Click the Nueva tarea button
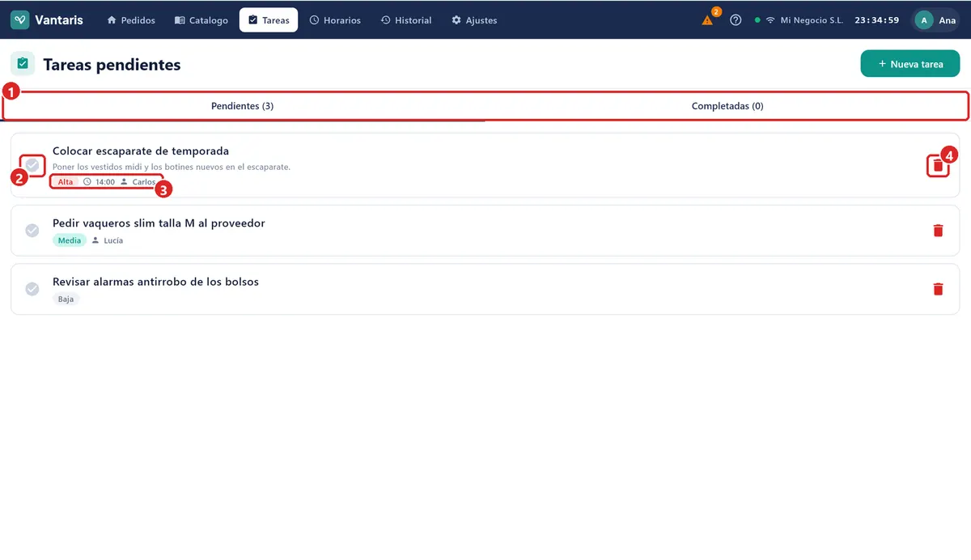Viewport: 971px width, 560px height. point(910,64)
